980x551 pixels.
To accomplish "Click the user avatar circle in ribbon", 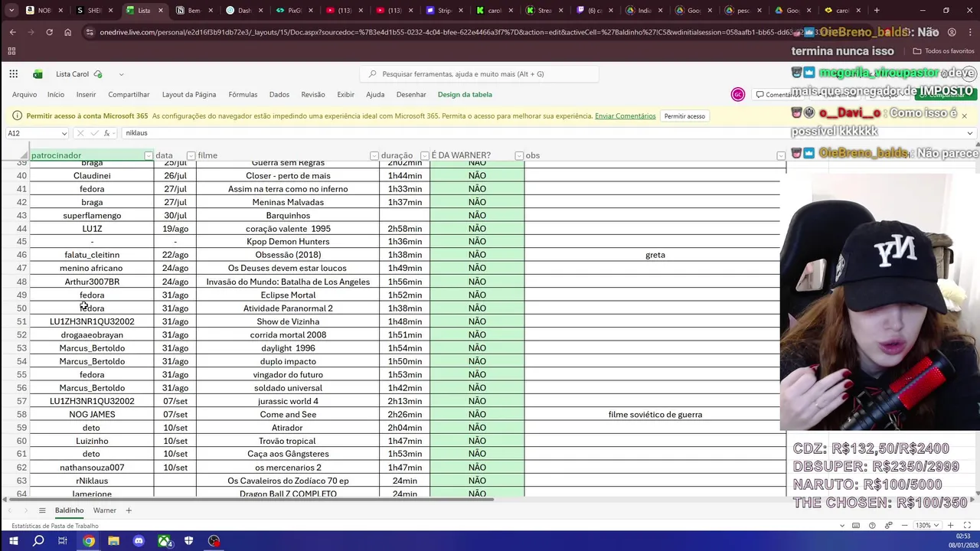I will point(738,94).
